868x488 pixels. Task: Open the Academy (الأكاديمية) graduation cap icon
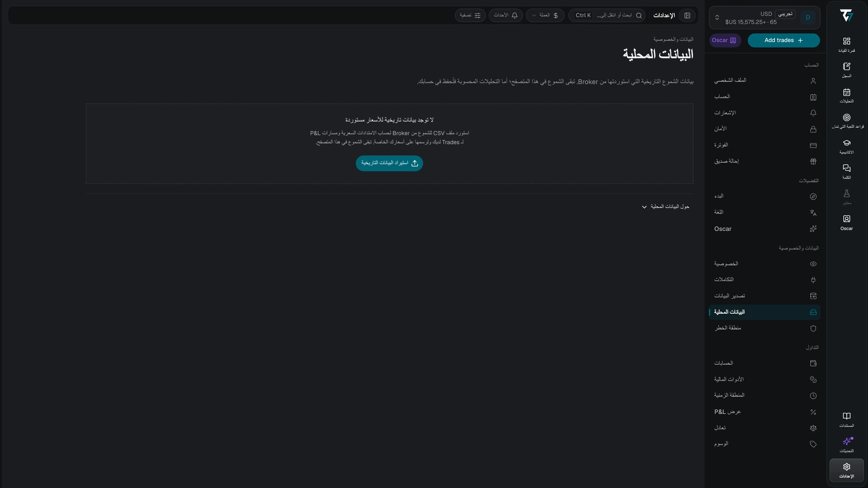coord(846,146)
